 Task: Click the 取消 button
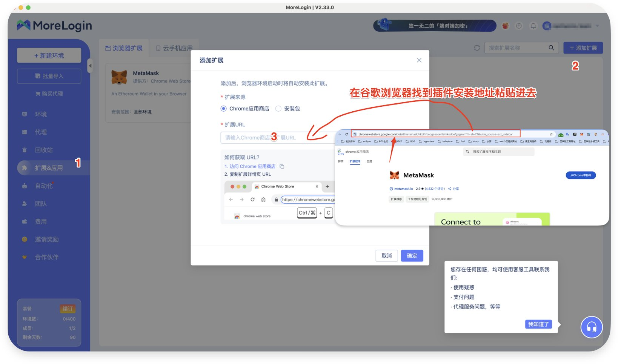tap(387, 256)
